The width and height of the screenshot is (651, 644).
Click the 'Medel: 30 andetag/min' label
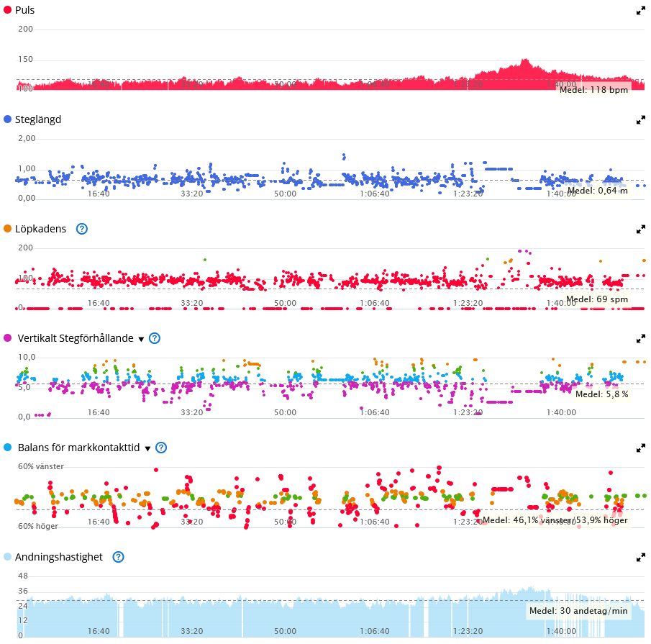tap(578, 611)
